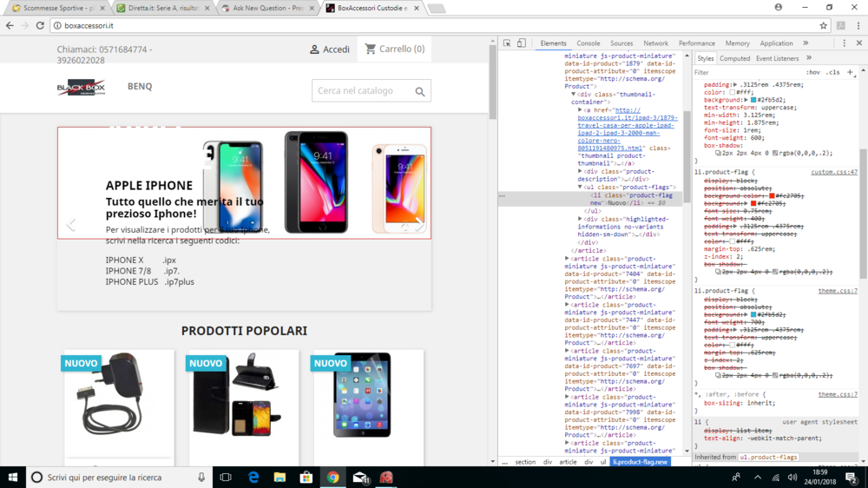This screenshot has width=868, height=488.
Task: Add new style rule with plus icon
Action: tap(851, 72)
